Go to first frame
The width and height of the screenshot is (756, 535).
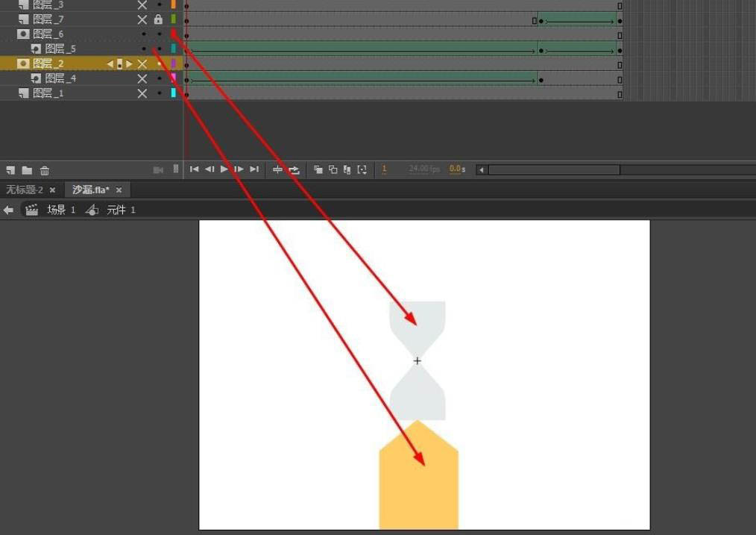click(x=195, y=169)
